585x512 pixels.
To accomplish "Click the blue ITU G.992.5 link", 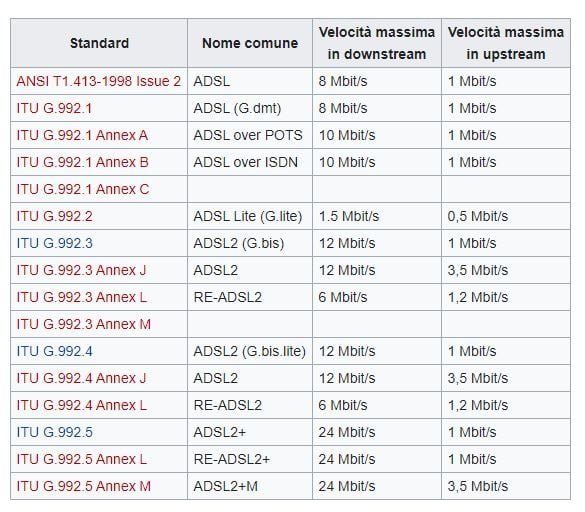I will point(54,432).
